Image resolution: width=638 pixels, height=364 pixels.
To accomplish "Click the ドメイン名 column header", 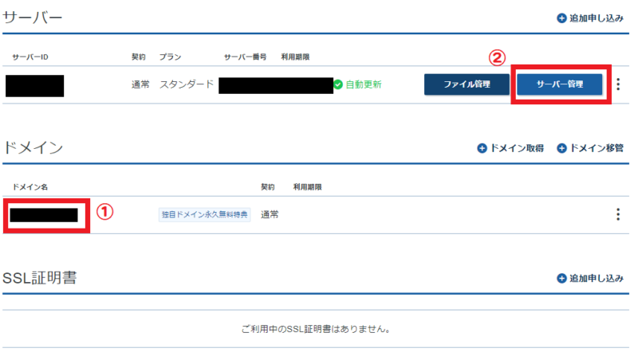I will pyautogui.click(x=30, y=187).
